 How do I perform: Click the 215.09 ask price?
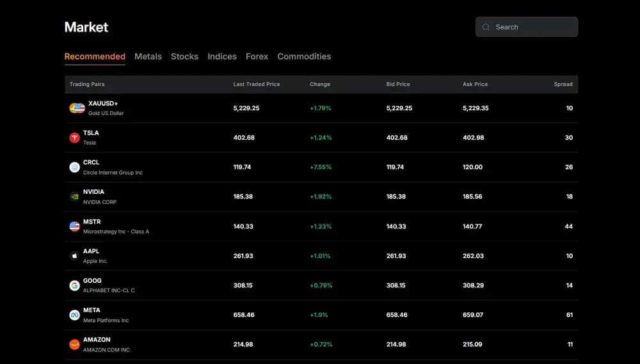472,344
